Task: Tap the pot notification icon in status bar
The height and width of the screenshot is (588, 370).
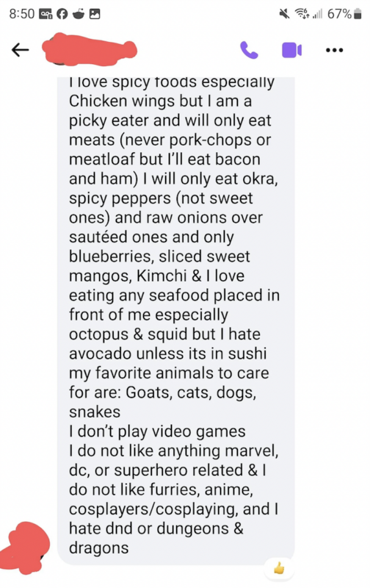Action: (79, 14)
